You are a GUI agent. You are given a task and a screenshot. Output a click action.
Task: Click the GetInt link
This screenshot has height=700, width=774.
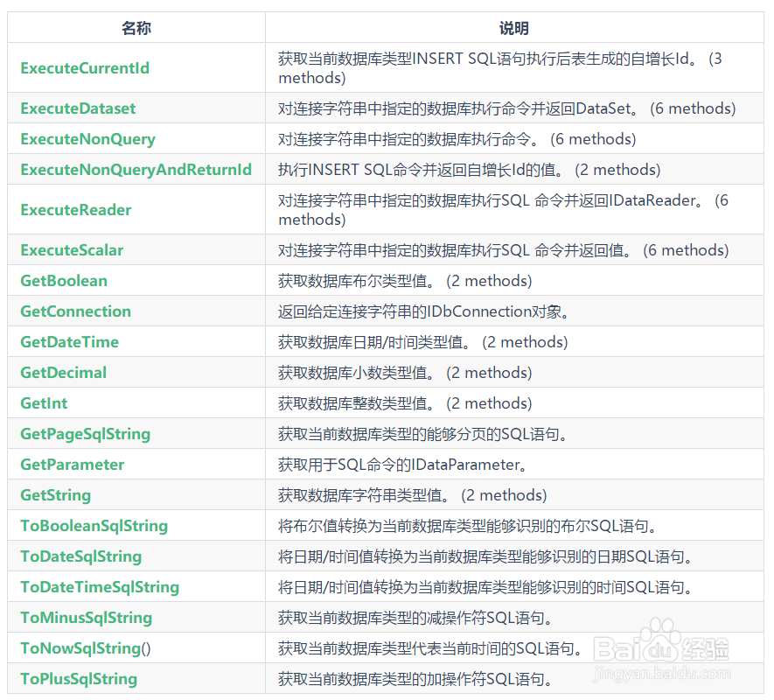point(44,403)
